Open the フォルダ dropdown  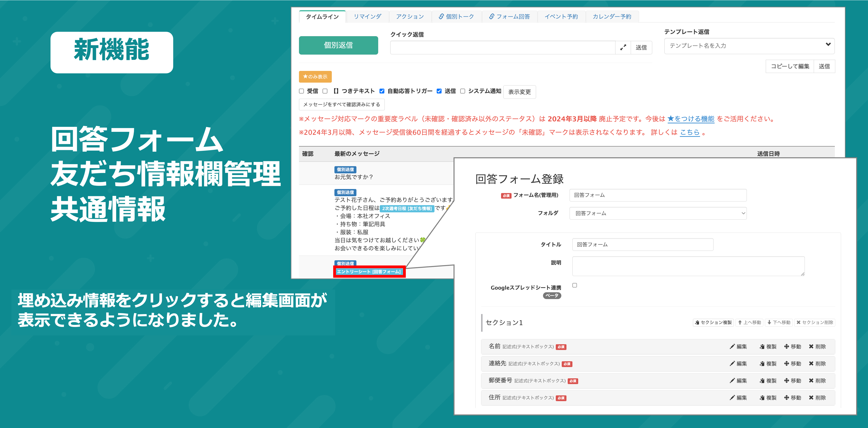[658, 213]
